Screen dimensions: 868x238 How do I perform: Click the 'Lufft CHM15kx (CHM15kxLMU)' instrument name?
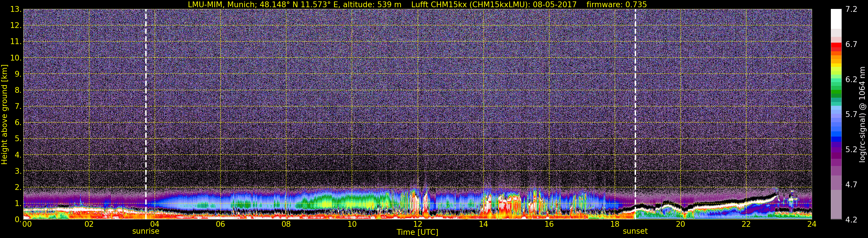pos(470,4)
